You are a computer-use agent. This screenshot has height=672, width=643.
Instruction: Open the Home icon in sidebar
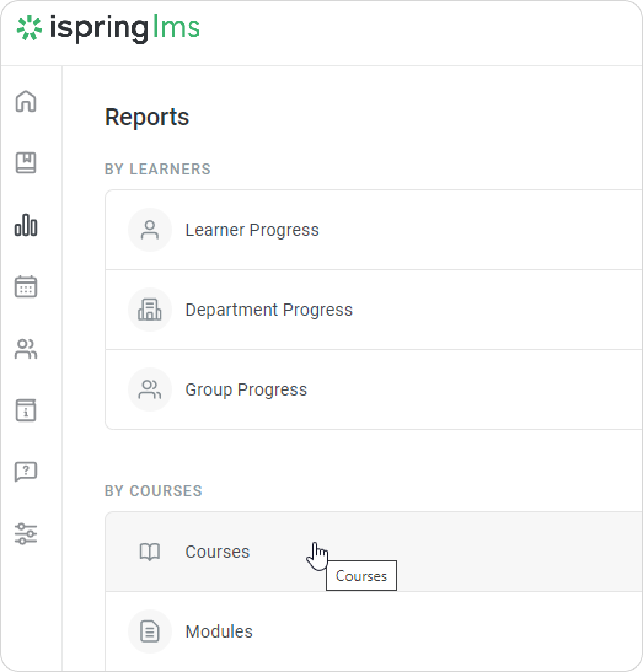26,101
